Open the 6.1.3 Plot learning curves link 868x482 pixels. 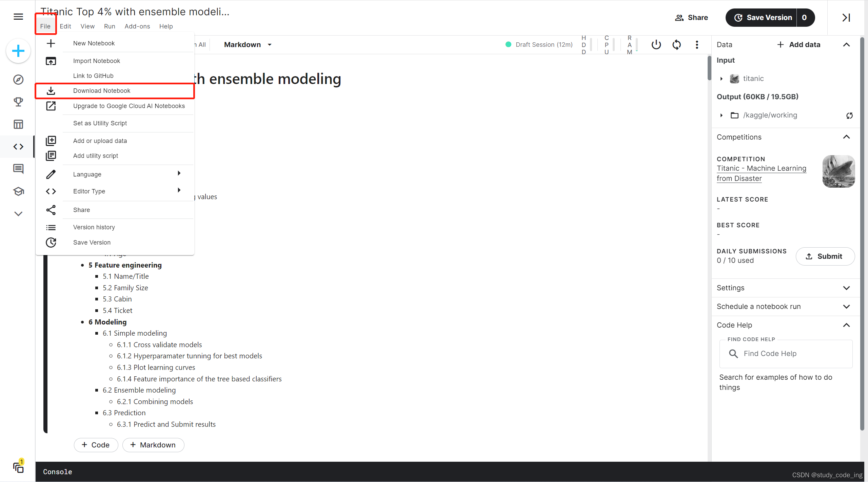click(x=156, y=368)
